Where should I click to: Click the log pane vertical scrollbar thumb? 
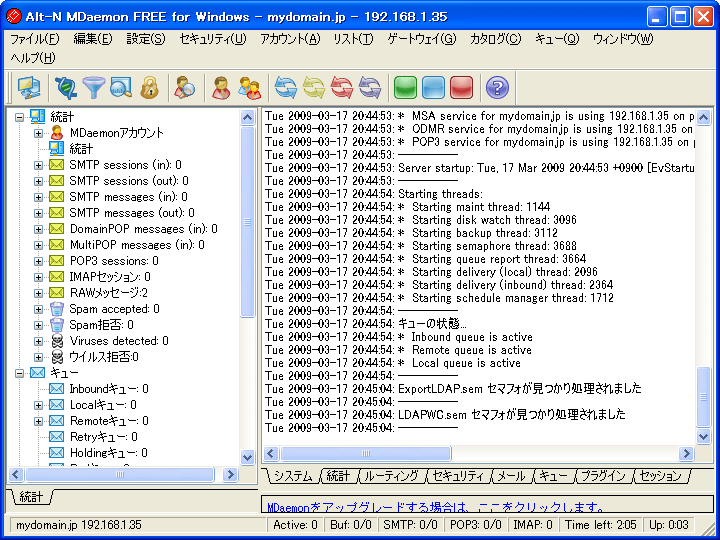tap(703, 397)
